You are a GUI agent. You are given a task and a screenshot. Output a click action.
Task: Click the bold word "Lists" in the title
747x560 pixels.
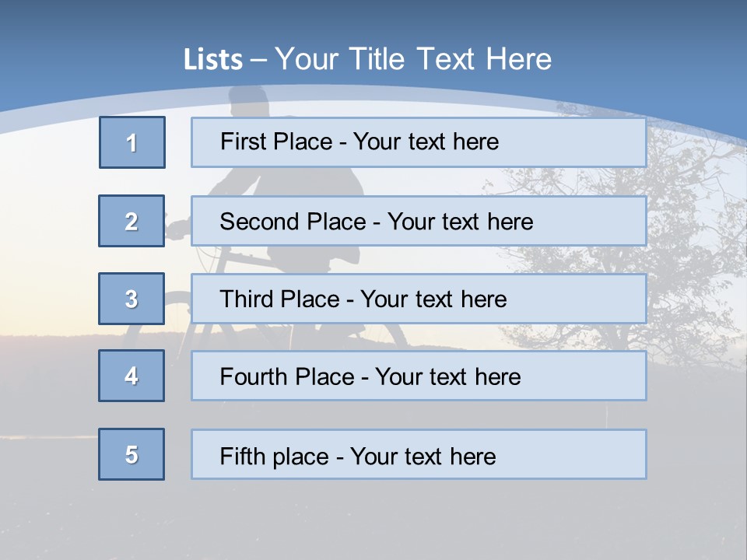[212, 60]
